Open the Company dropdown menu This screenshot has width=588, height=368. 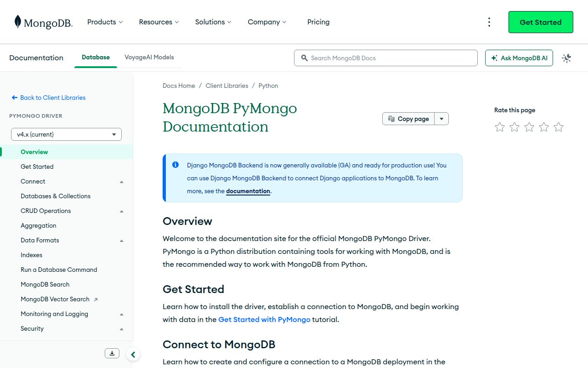267,22
